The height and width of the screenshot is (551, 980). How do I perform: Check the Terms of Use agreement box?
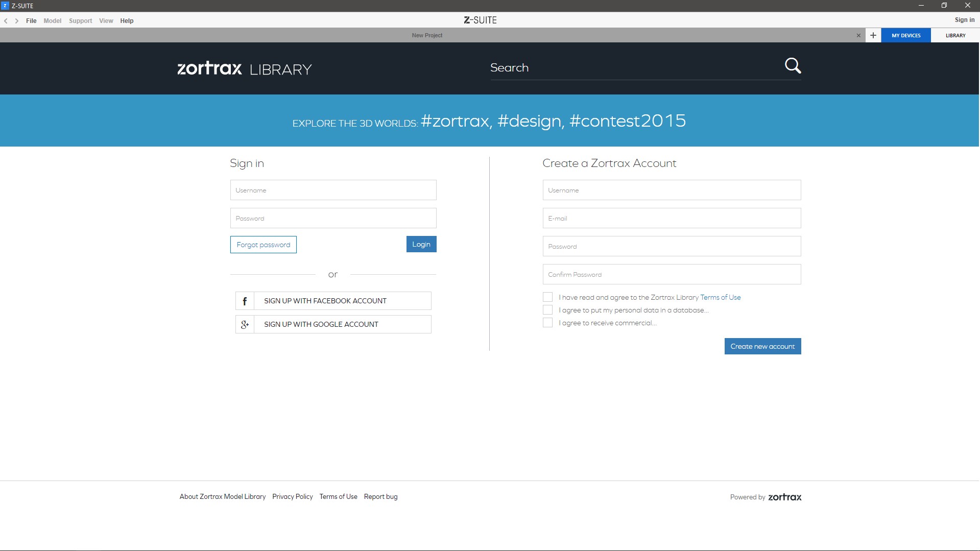click(547, 297)
